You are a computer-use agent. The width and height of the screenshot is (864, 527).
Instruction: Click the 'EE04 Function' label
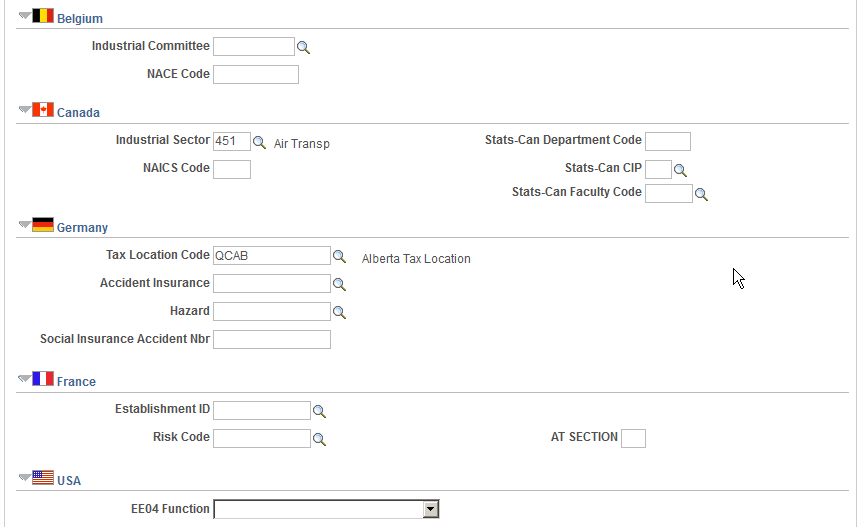click(x=170, y=509)
